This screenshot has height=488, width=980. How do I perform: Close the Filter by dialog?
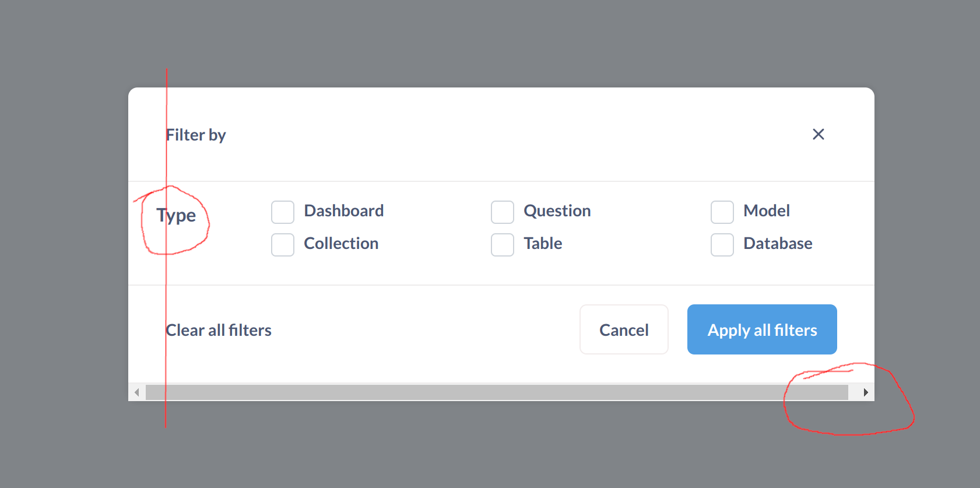[x=819, y=134]
